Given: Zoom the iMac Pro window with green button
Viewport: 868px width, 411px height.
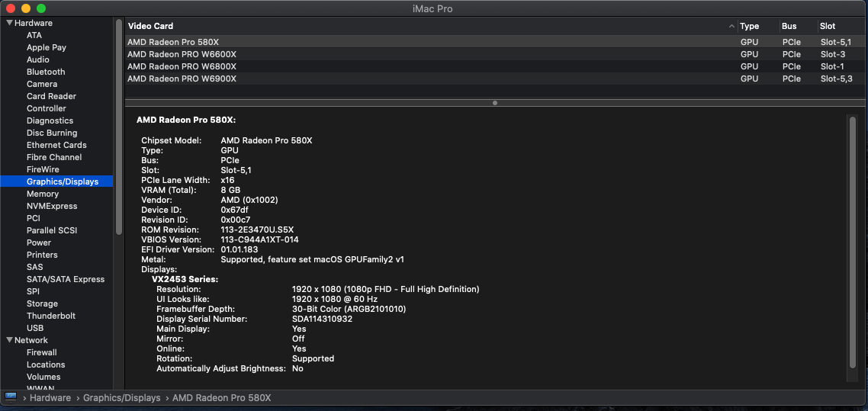Looking at the screenshot, I should 40,8.
